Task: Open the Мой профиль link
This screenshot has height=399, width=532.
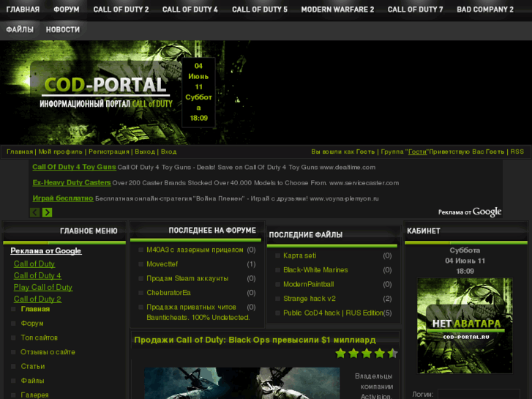Action: click(61, 152)
